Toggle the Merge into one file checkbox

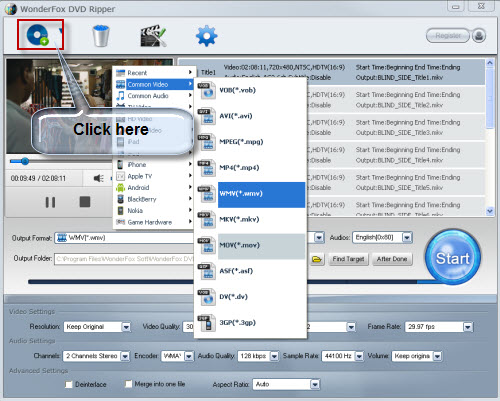tap(128, 384)
